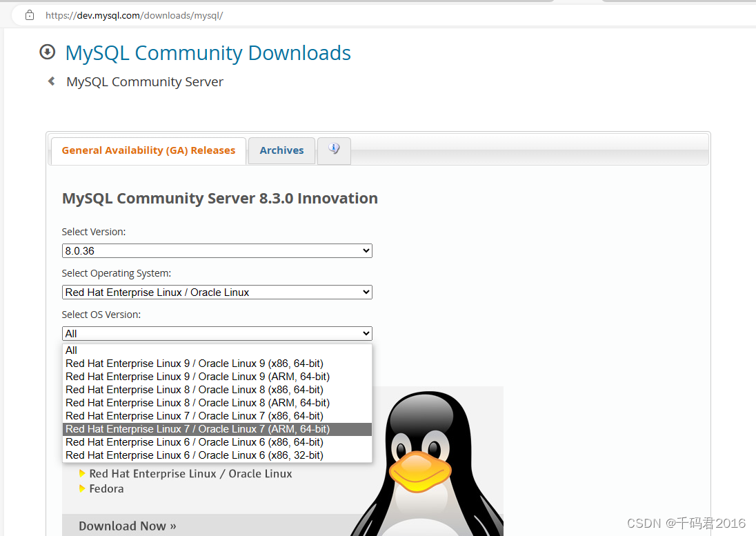Switch to the Archives tab
This screenshot has height=536, width=756.
[x=281, y=150]
